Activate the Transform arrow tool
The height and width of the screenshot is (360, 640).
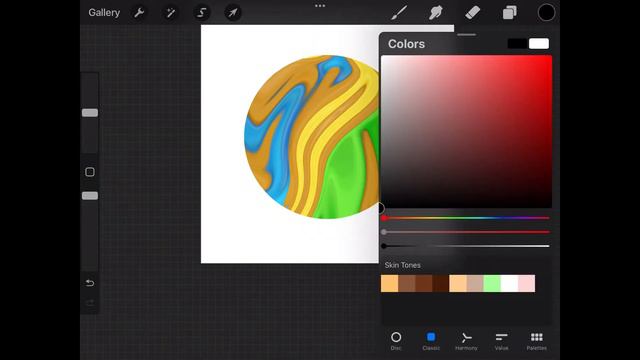coord(233,13)
